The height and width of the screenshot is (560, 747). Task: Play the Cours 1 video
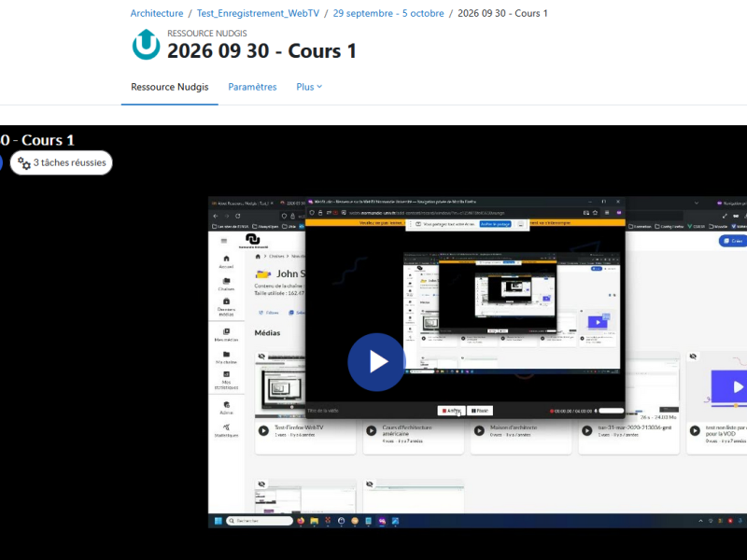coord(376,362)
